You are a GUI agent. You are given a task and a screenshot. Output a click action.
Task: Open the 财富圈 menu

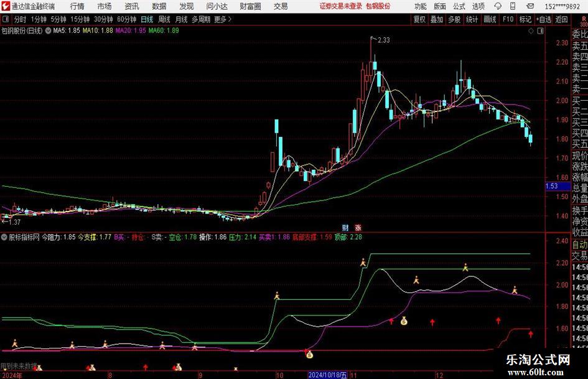coord(250,6)
